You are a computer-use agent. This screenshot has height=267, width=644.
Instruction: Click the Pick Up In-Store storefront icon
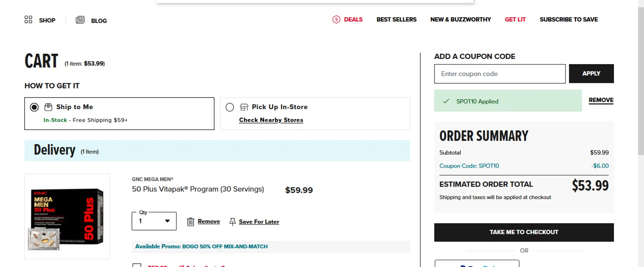pos(244,107)
